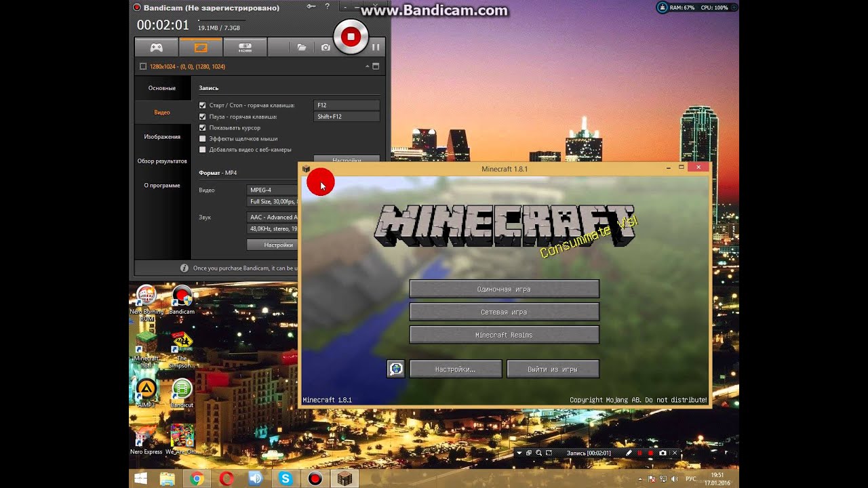Open Bandicut desktop shortcut
868x488 pixels.
pos(182,392)
